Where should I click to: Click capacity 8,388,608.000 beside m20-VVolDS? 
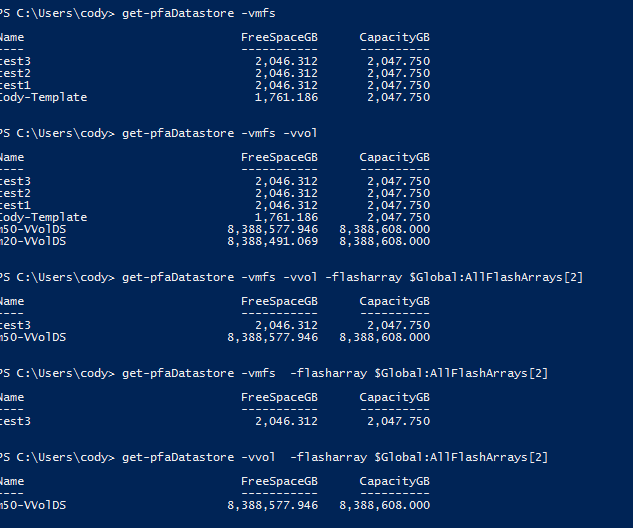pyautogui.click(x=385, y=241)
